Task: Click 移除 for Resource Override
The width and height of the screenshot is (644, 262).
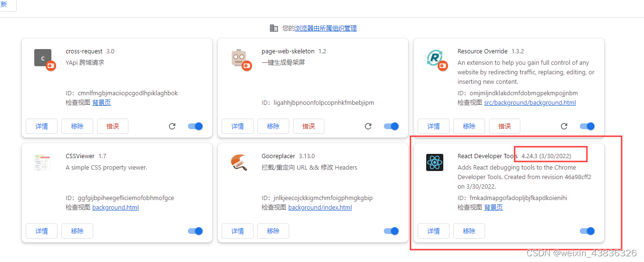Action: coord(469,126)
